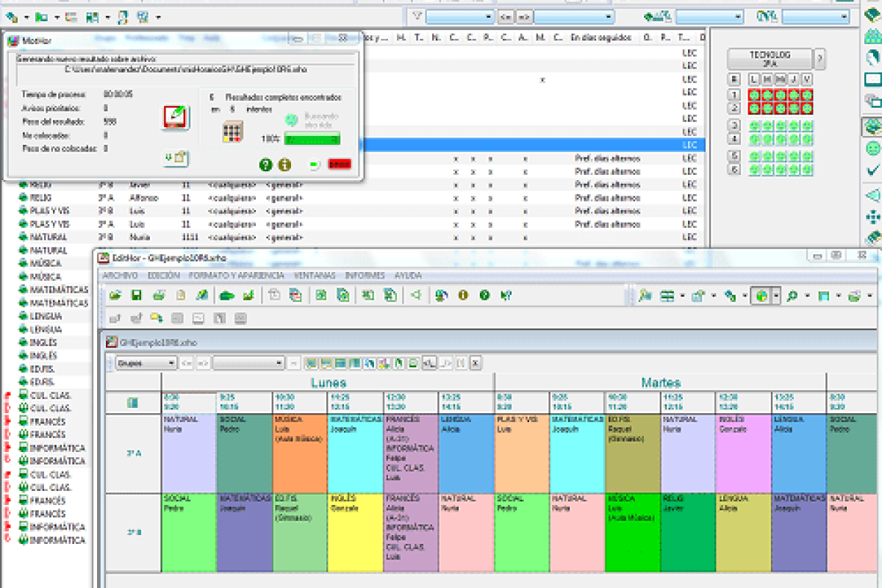Click the group of people sidebar icon
Screen dimensions: 882x588
[872, 35]
